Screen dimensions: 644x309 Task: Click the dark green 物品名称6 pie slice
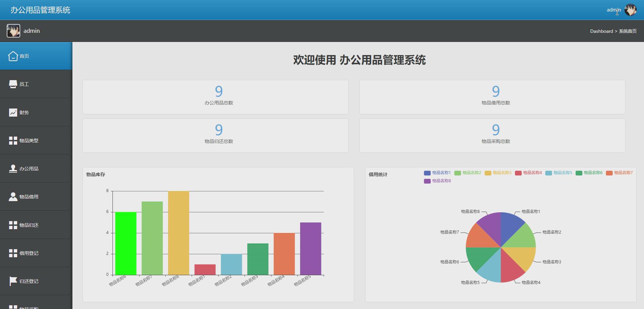[480, 256]
